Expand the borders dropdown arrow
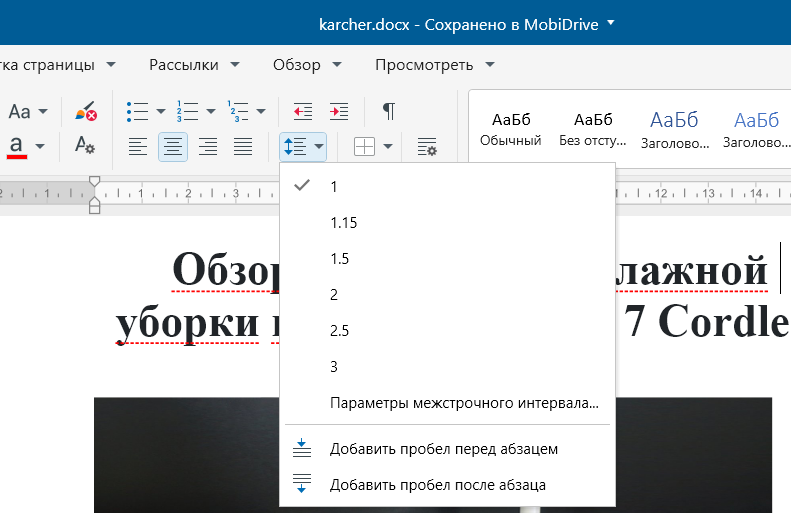This screenshot has height=513, width=791. coord(388,147)
